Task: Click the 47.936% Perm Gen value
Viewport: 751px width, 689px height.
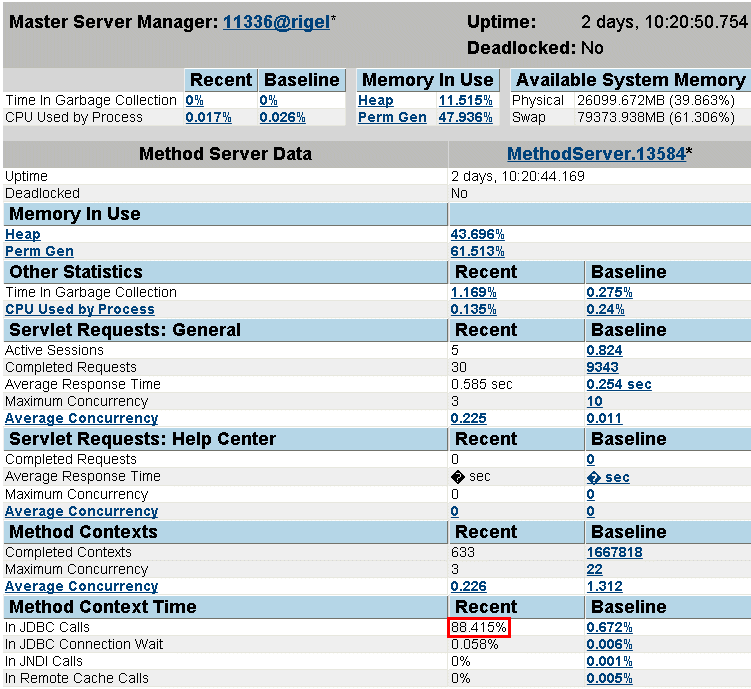Action: coord(466,117)
